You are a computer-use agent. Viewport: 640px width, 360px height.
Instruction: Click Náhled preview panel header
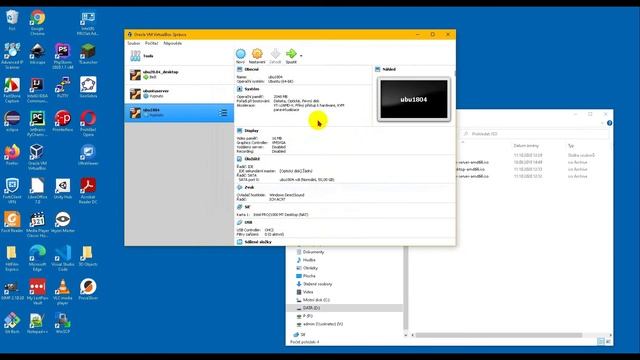389,69
